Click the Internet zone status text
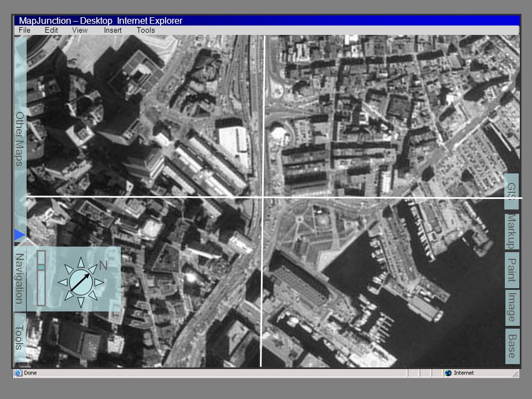 (x=463, y=373)
